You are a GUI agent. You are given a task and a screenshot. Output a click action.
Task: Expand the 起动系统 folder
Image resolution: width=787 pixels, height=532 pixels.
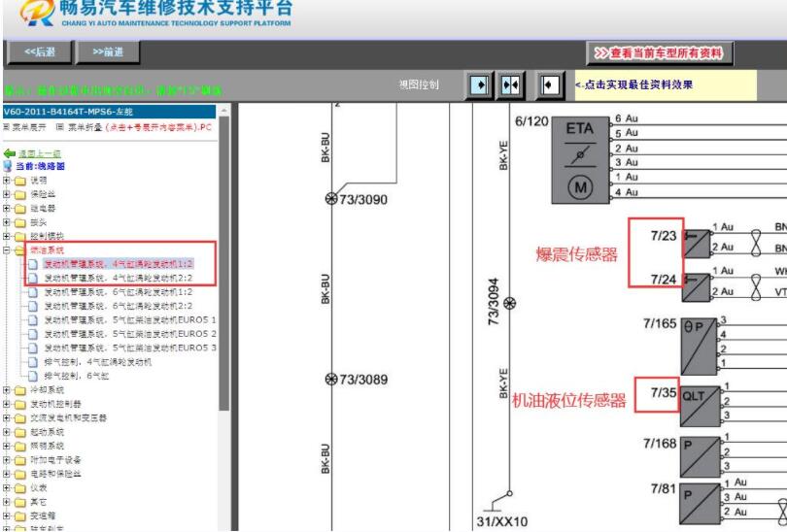tap(6, 432)
